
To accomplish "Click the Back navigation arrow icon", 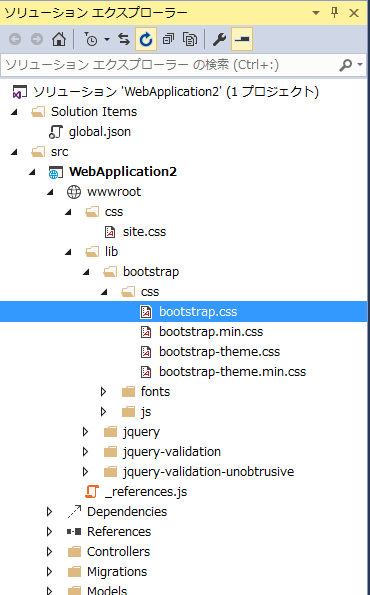I will click(x=15, y=39).
